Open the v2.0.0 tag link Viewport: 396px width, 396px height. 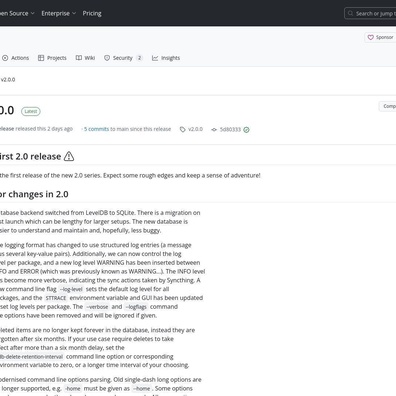click(195, 129)
